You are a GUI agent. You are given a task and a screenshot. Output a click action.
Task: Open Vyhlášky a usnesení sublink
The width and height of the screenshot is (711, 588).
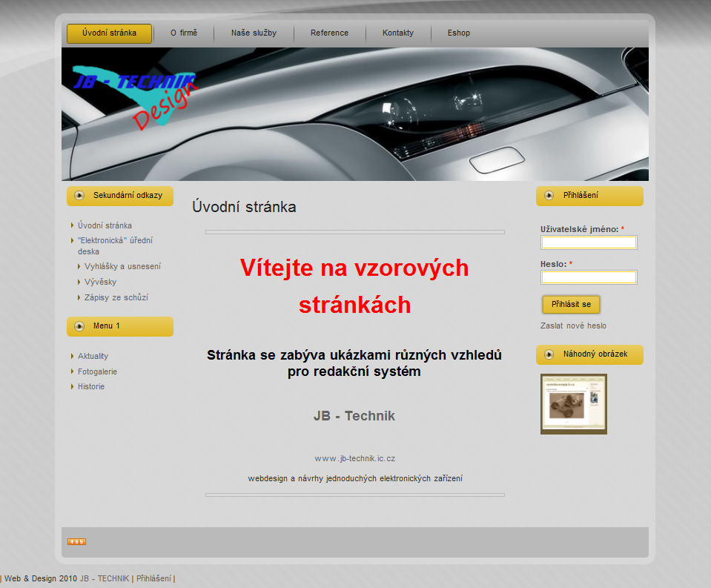pos(122,267)
